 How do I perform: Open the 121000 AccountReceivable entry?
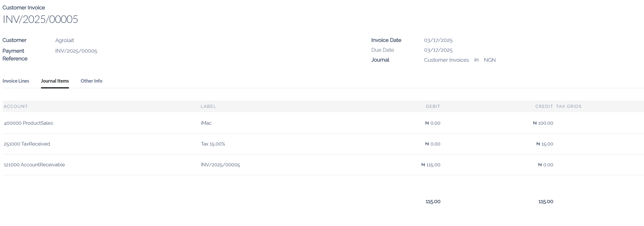tap(34, 164)
